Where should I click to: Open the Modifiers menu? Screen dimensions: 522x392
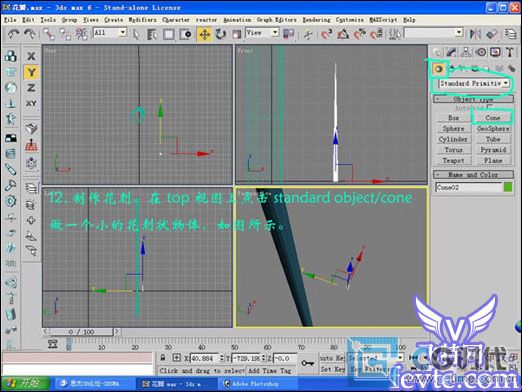142,20
